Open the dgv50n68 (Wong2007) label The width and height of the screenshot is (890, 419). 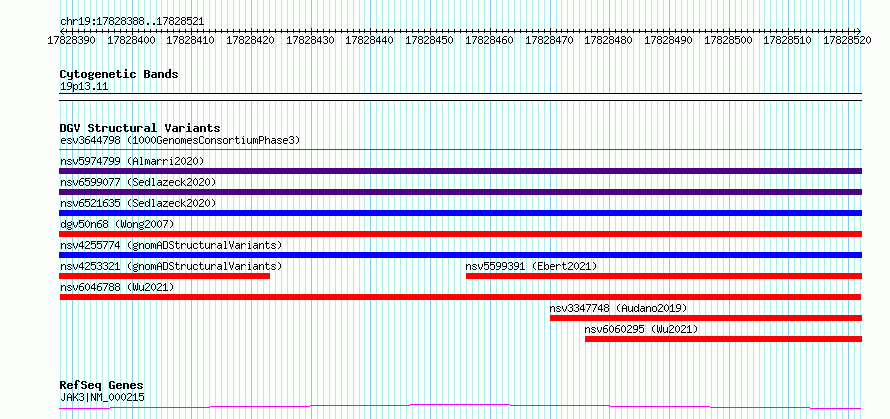point(117,224)
